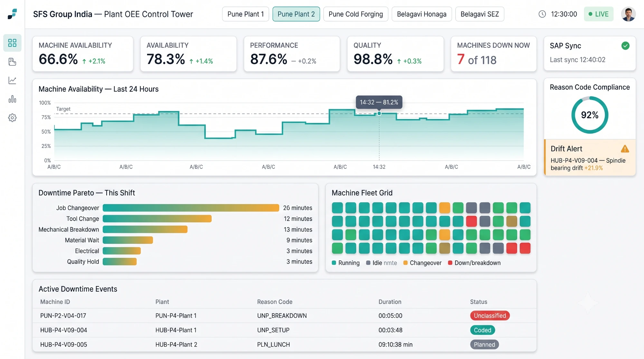This screenshot has width=644, height=359.
Task: Click the PLN_LUNCH reason code
Action: click(x=273, y=345)
